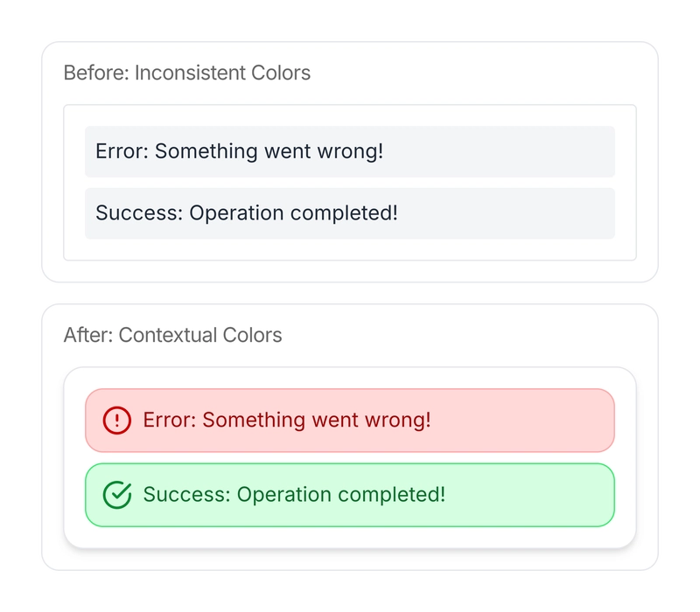Click the word "Success:" in the gray message
700x612 pixels.
(x=138, y=213)
